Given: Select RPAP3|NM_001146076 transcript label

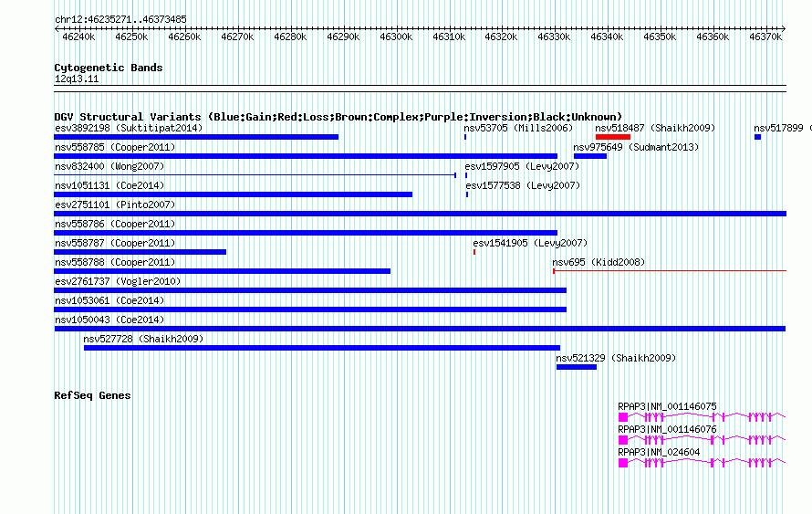Looking at the screenshot, I should point(668,429).
